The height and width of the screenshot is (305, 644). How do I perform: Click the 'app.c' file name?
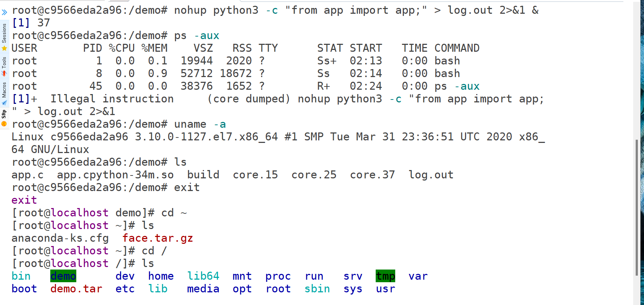pyautogui.click(x=27, y=175)
